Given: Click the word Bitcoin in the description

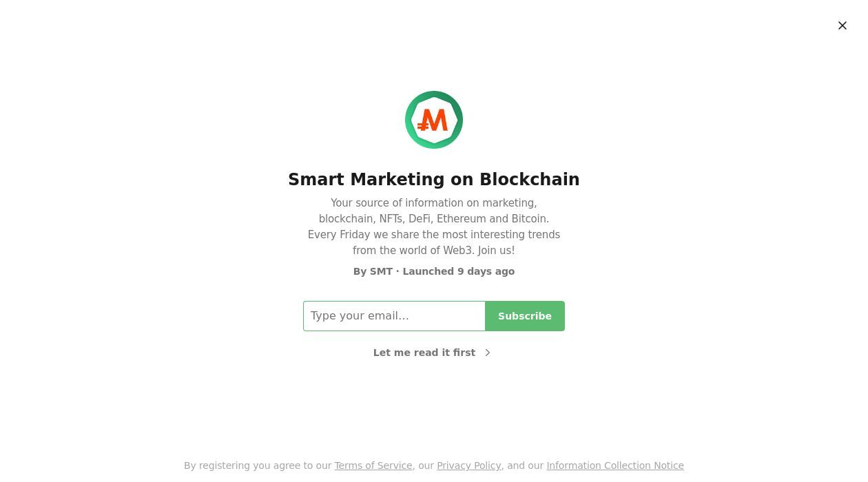Looking at the screenshot, I should coord(530,219).
